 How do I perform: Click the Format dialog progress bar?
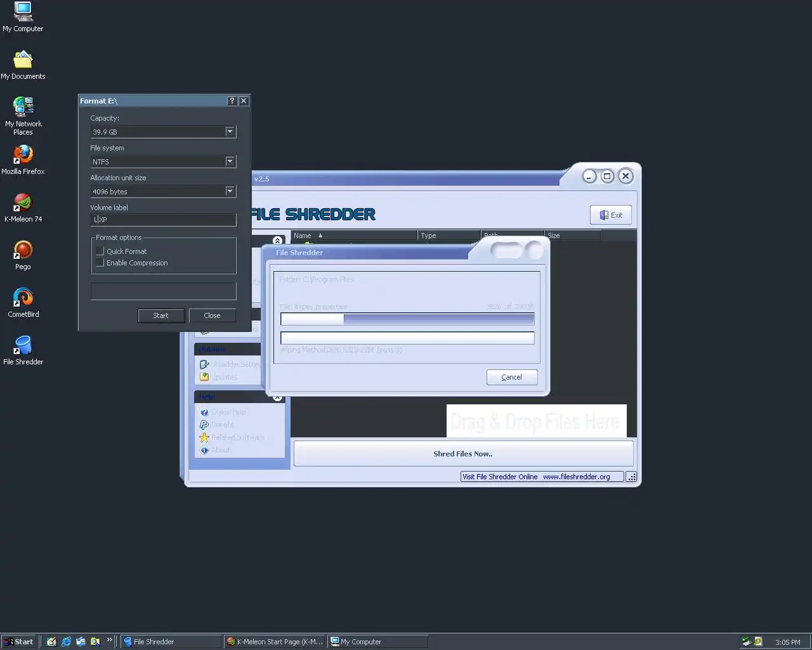(164, 291)
